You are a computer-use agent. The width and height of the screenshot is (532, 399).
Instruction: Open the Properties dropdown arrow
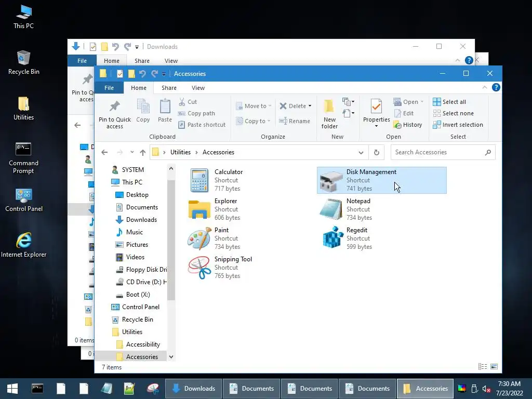(376, 126)
